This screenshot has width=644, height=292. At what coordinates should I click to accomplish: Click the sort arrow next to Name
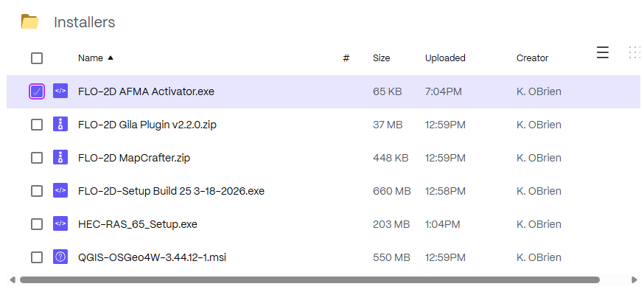pyautogui.click(x=110, y=58)
